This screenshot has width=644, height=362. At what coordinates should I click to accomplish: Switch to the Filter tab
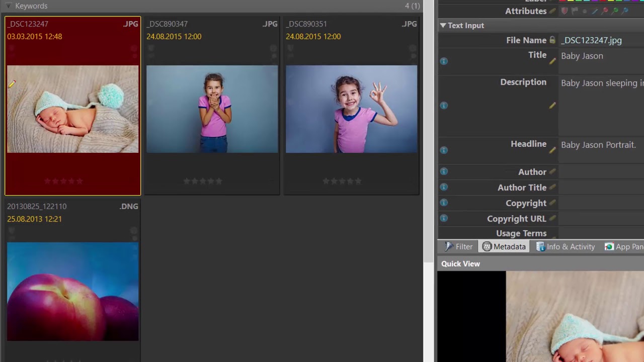click(x=458, y=247)
